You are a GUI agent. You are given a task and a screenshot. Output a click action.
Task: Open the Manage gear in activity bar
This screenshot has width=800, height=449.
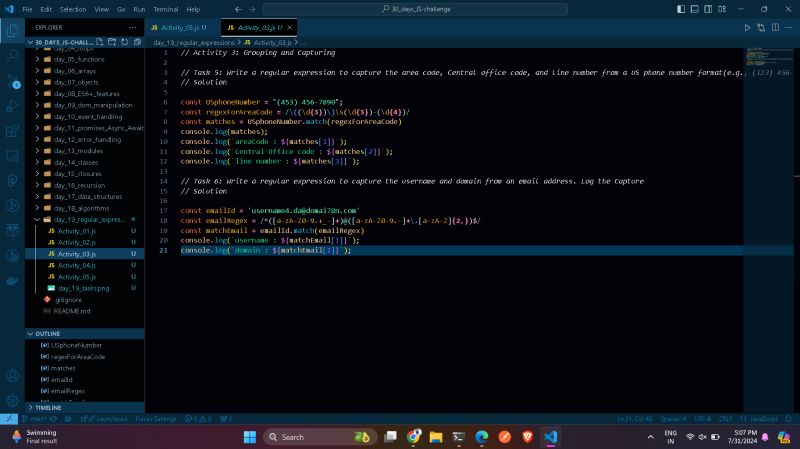click(12, 401)
